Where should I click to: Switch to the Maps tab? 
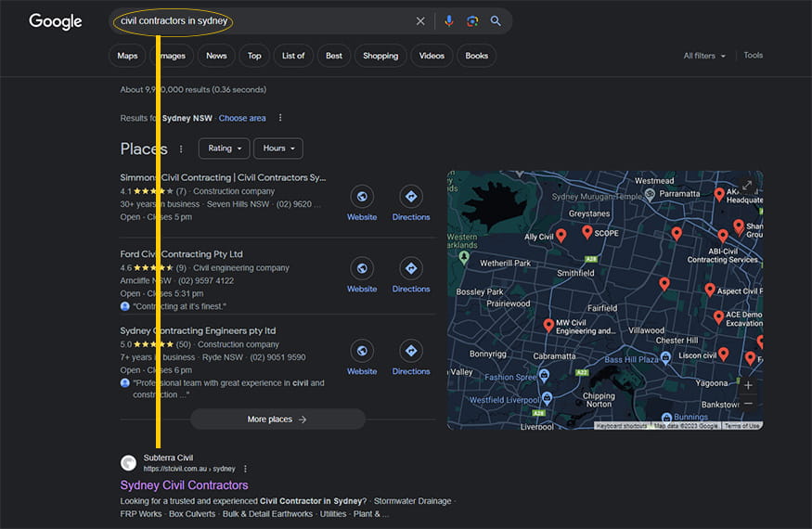(127, 56)
